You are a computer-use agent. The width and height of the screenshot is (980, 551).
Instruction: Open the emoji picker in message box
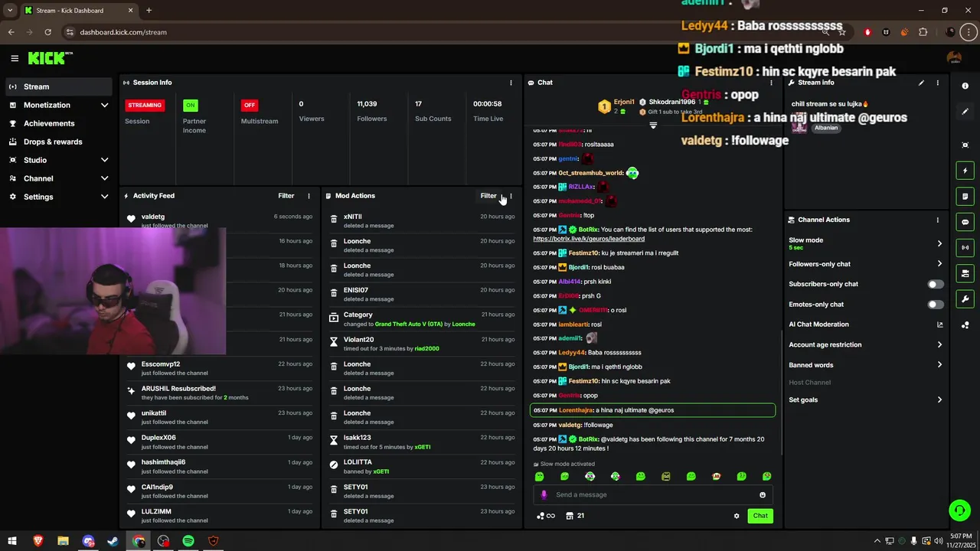pyautogui.click(x=763, y=495)
